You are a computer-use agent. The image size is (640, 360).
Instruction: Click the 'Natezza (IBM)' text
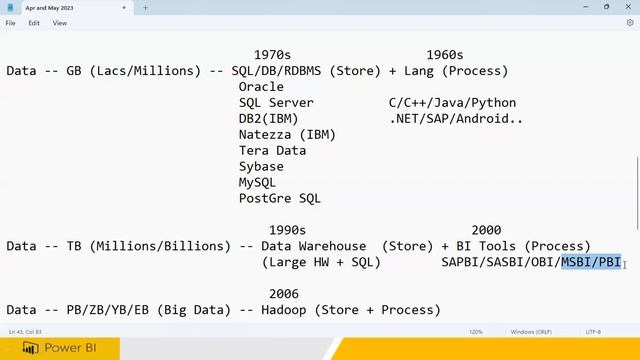(287, 135)
